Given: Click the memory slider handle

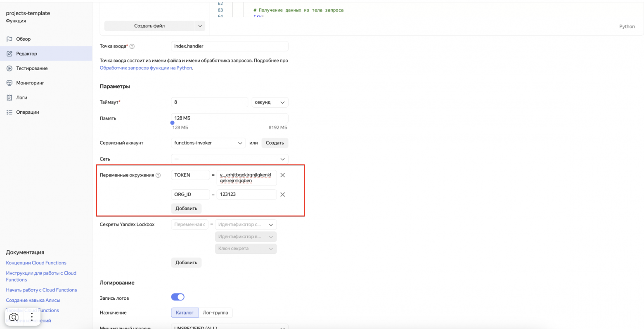Looking at the screenshot, I should click(x=173, y=123).
